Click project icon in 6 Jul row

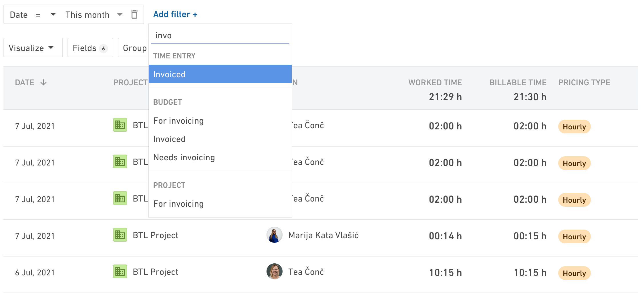pyautogui.click(x=120, y=272)
